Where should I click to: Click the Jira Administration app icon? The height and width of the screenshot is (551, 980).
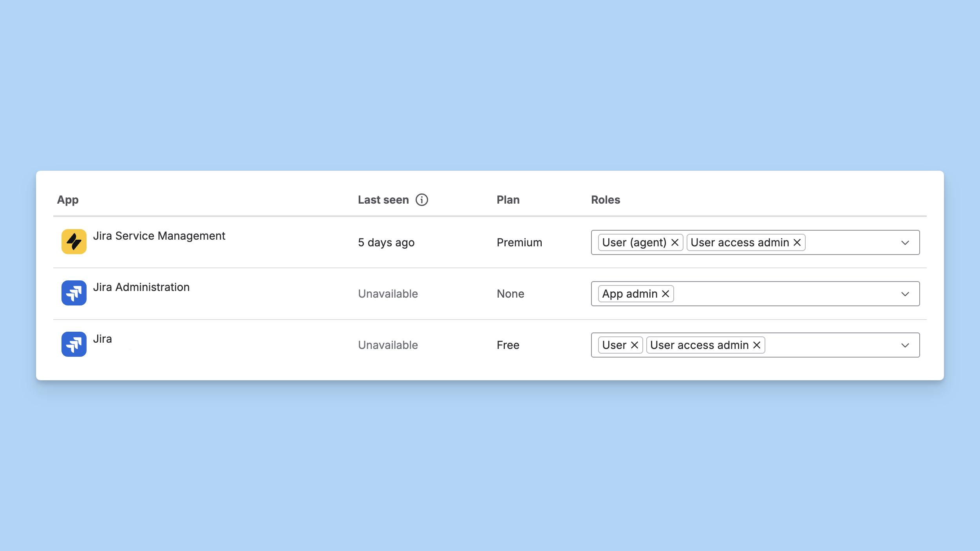click(74, 293)
